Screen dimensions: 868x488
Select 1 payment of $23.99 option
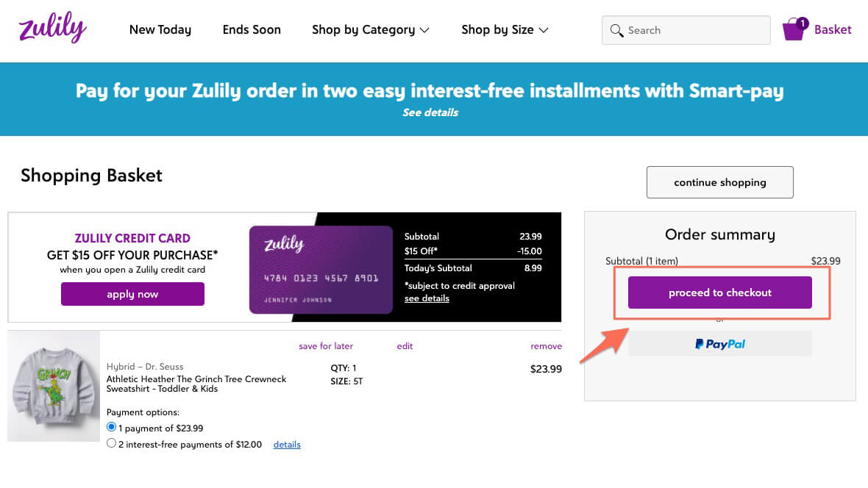[112, 427]
